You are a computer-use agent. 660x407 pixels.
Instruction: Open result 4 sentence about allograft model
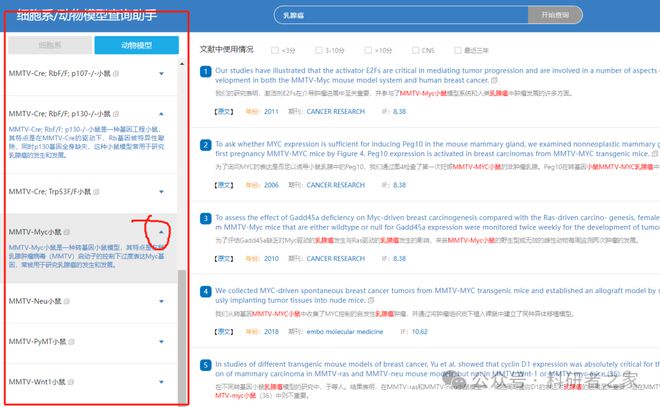point(437,295)
